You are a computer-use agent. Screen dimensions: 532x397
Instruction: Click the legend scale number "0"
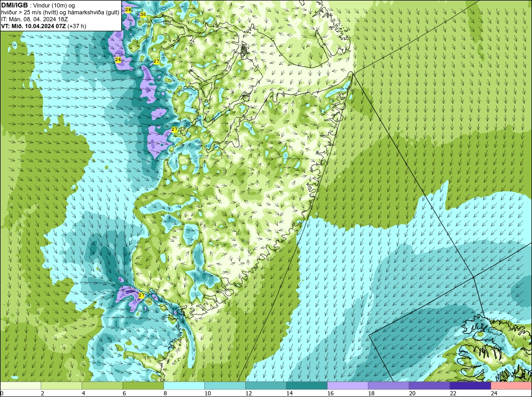coord(2,393)
